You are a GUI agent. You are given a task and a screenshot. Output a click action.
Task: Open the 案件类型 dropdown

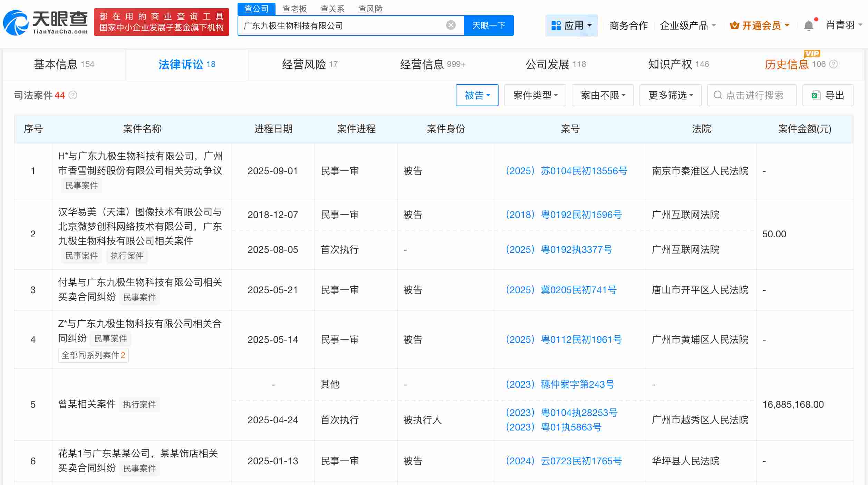pos(535,95)
